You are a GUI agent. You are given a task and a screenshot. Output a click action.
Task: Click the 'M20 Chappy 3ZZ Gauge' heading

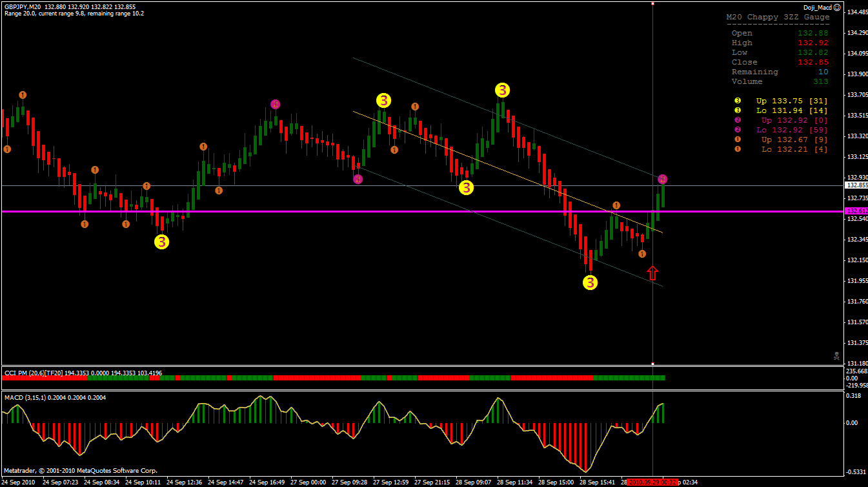pyautogui.click(x=778, y=17)
